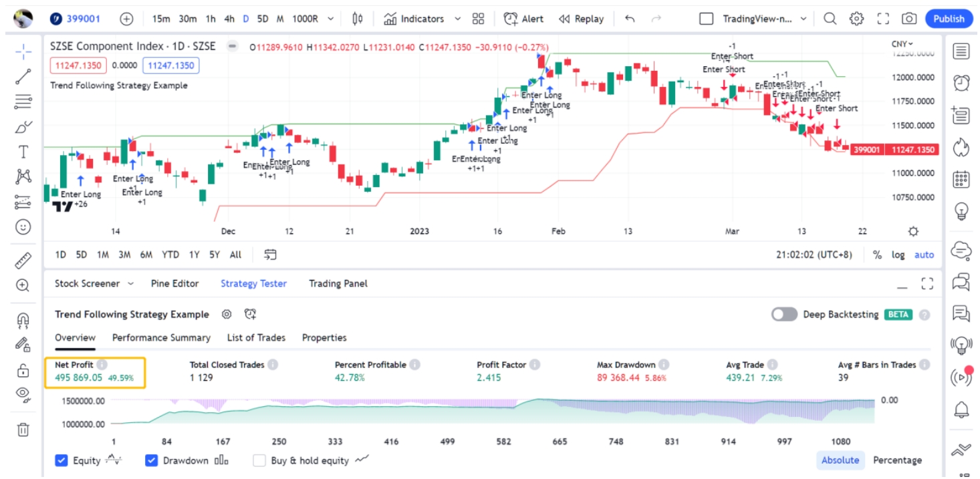Open the prediction and measurement tools
This screenshot has width=980, height=479.
[23, 202]
